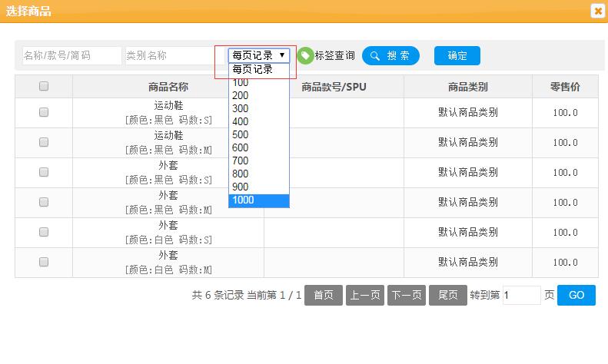Viewport: 608px width, 364px height.
Task: Check 运动鞋 黑色 码数:S row checkbox
Action: pyautogui.click(x=44, y=112)
